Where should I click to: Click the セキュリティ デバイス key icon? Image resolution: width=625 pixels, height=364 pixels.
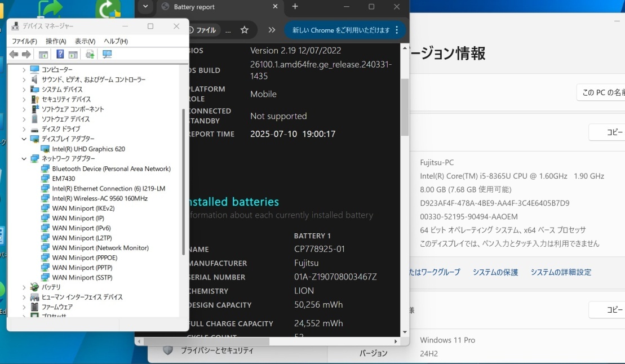(x=35, y=99)
